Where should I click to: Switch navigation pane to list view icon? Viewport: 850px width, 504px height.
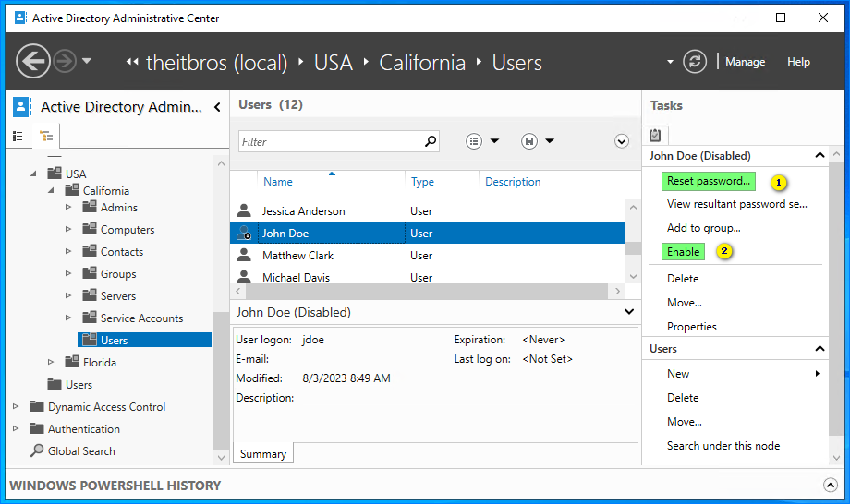[x=18, y=136]
